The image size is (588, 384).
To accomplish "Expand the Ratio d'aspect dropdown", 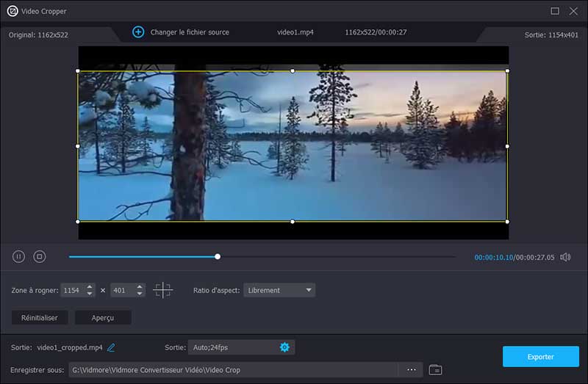I will pyautogui.click(x=279, y=290).
